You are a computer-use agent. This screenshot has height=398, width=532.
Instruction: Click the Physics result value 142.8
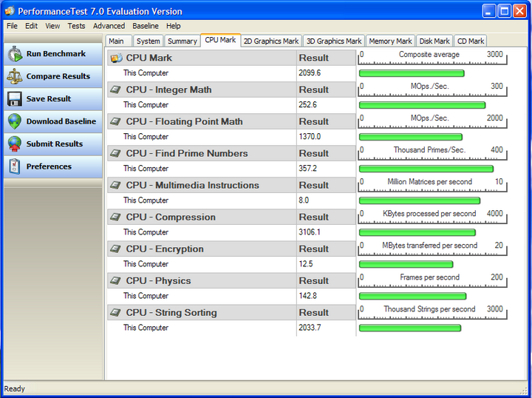pos(307,296)
